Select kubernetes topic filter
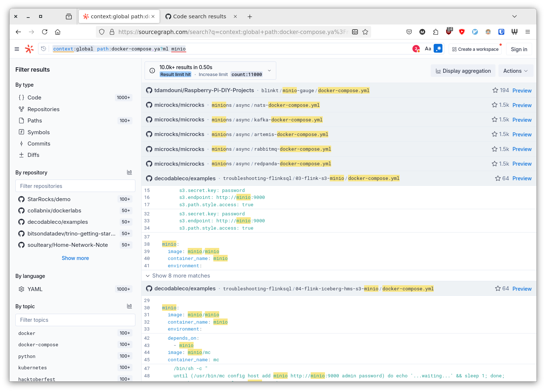This screenshot has width=546, height=392. [75, 367]
